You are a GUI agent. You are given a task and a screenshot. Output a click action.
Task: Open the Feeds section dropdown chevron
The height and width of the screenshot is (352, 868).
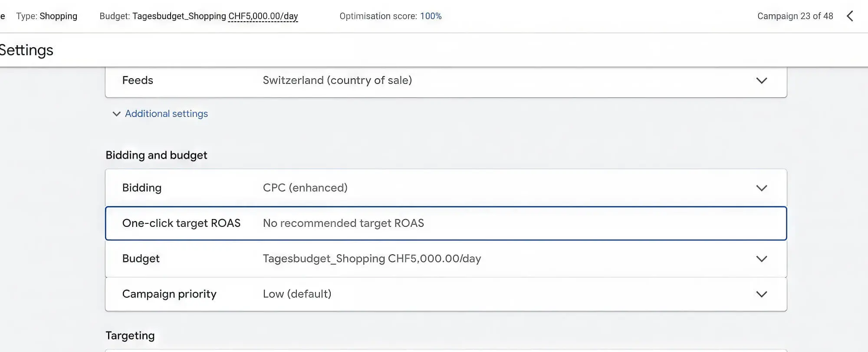point(761,80)
